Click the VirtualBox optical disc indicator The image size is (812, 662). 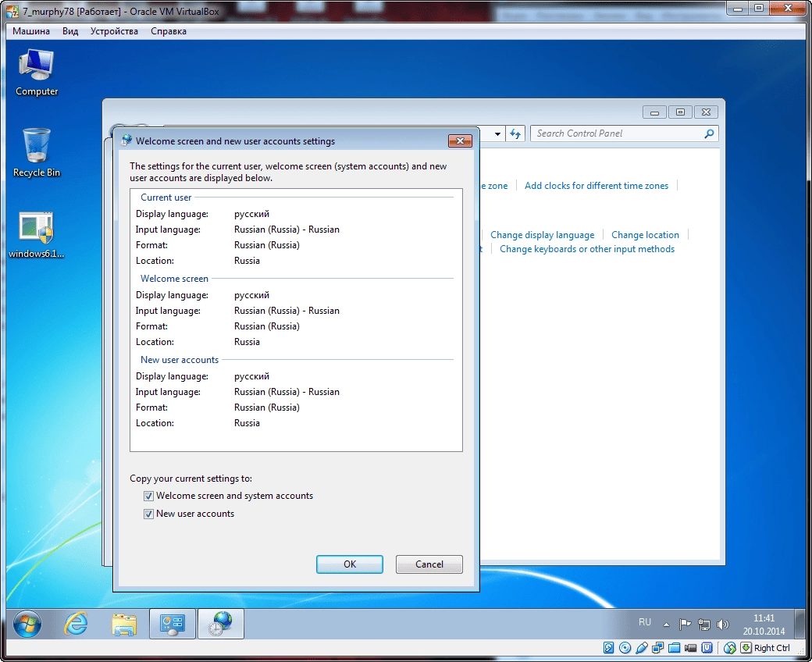[625, 647]
